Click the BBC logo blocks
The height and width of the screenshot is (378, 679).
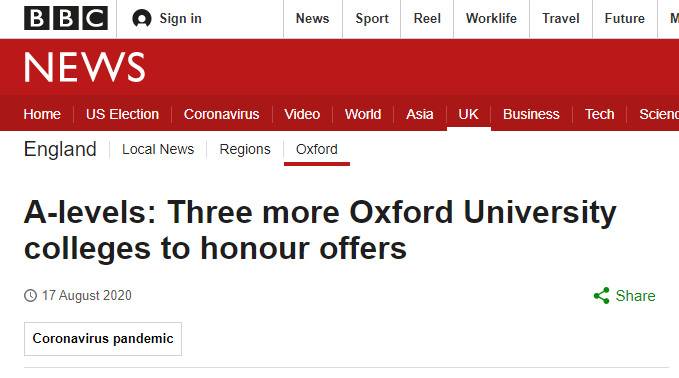click(x=66, y=18)
